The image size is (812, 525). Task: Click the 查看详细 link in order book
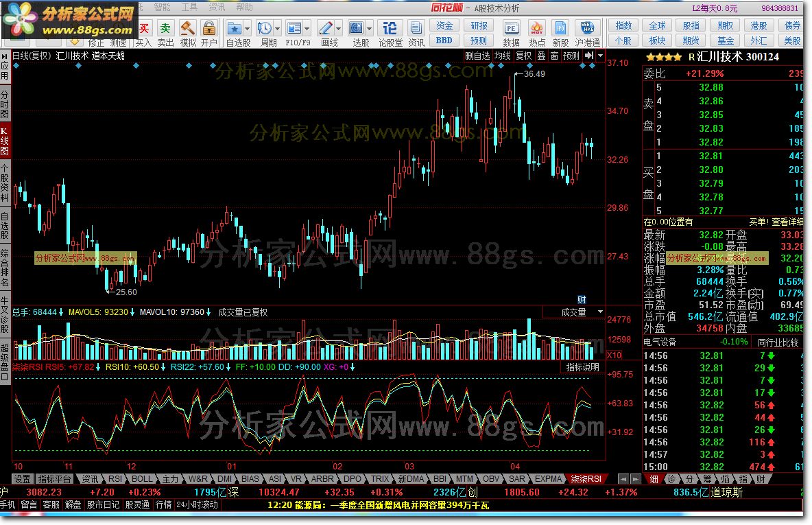click(788, 222)
